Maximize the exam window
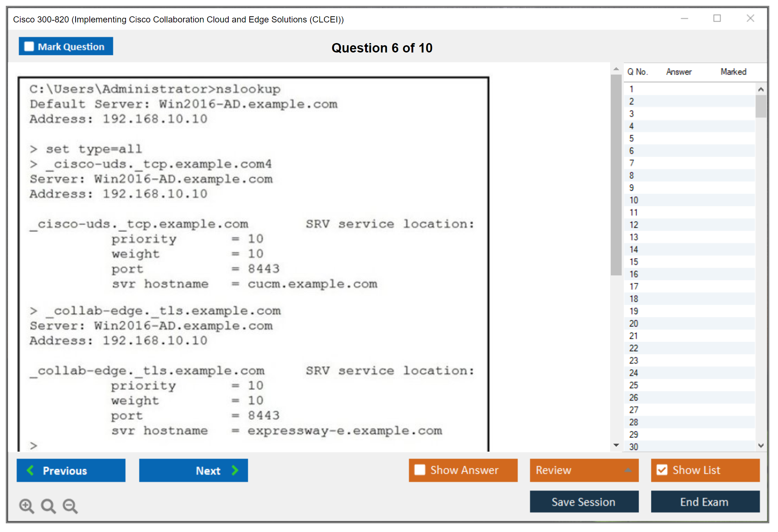 click(x=717, y=18)
